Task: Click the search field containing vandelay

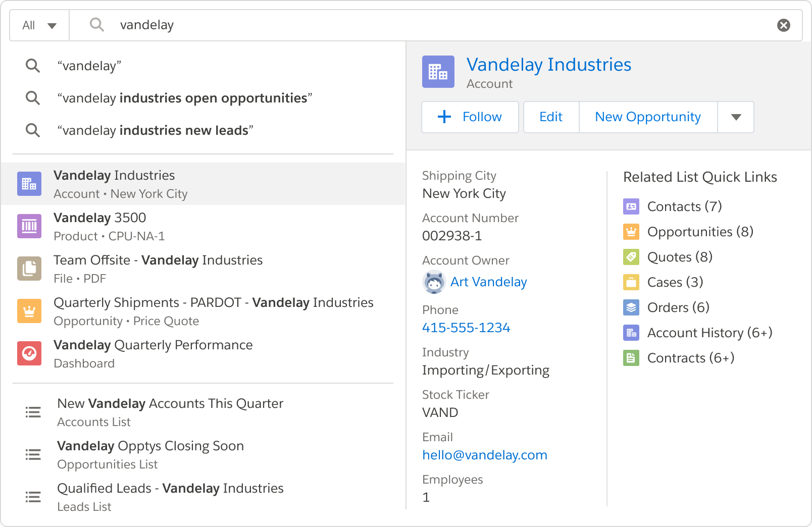Action: tap(435, 25)
